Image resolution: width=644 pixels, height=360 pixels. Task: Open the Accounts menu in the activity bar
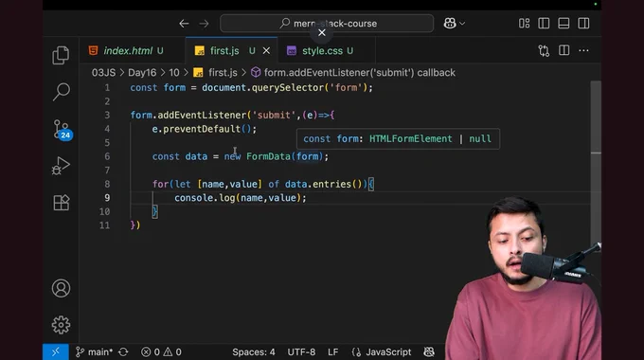pos(61,288)
